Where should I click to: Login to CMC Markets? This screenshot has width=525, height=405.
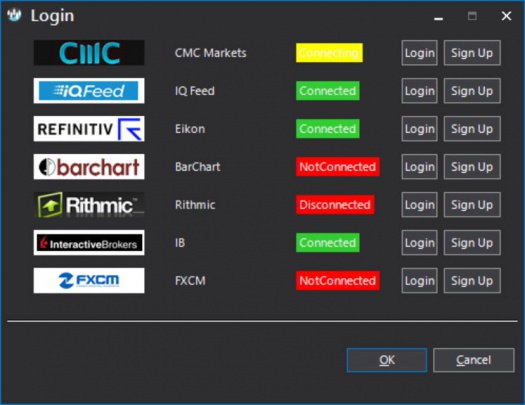tap(420, 53)
